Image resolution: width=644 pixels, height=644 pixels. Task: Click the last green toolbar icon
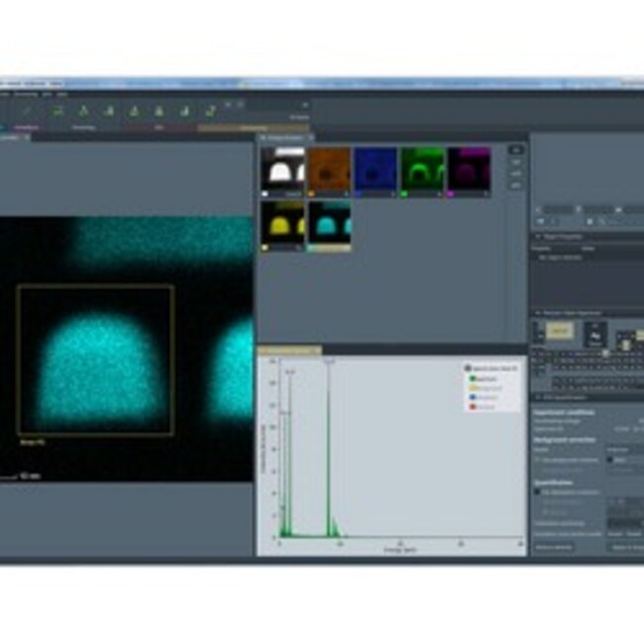(x=209, y=111)
